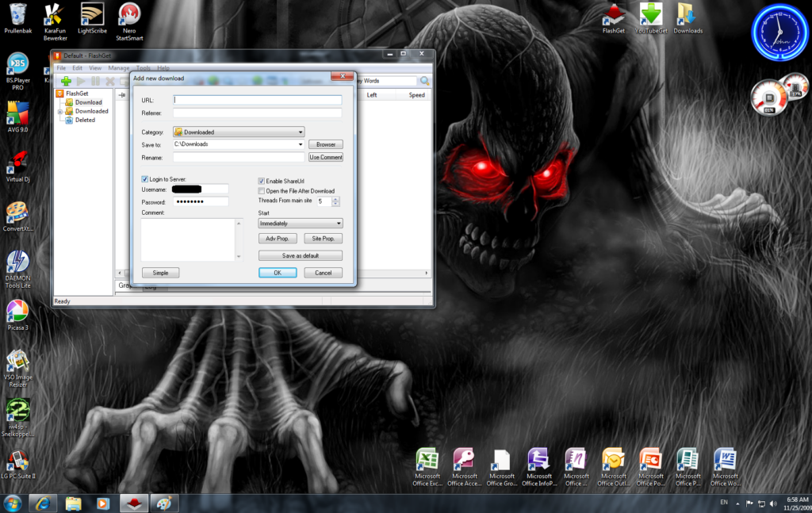
Task: Click the Rename input field
Action: click(239, 157)
